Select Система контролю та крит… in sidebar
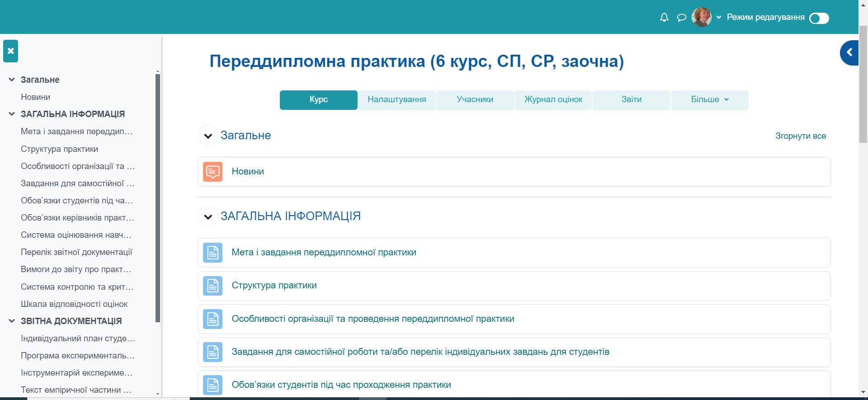 coord(77,287)
